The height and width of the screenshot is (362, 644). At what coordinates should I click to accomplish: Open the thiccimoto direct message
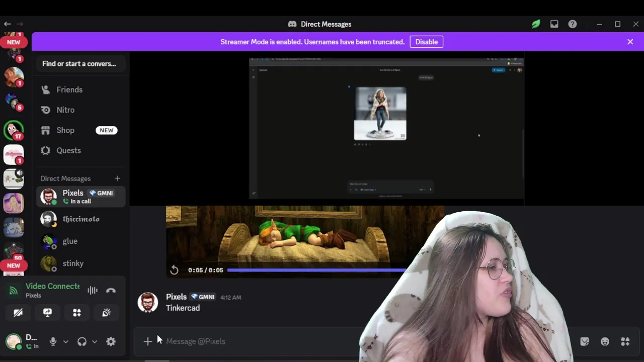[x=80, y=219]
